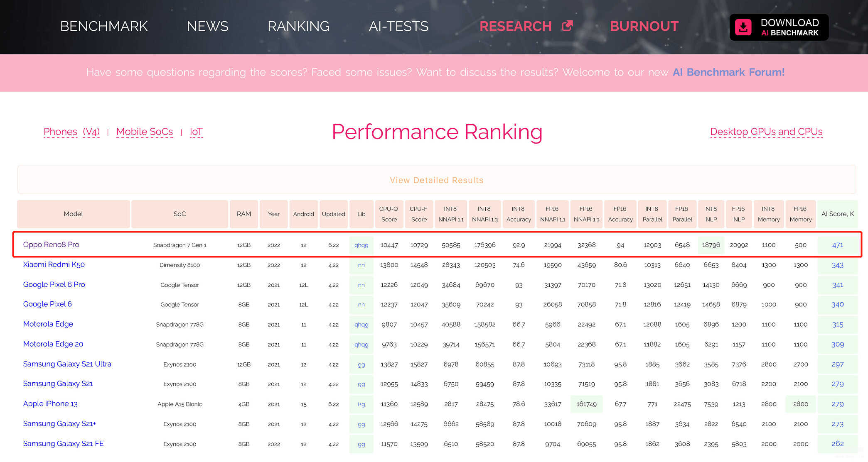The image size is (868, 462).
Task: Click Apple A15 Bionic SoC cell
Action: pos(180,404)
